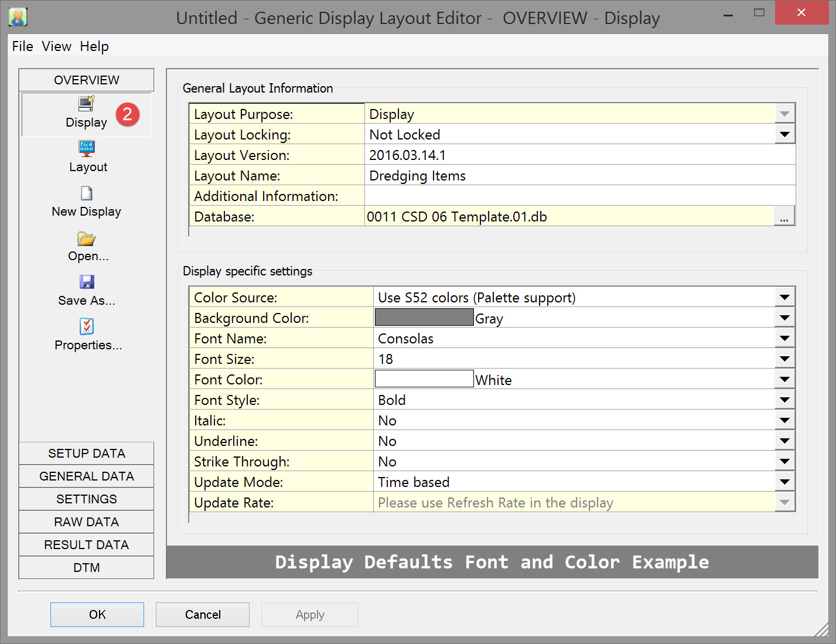Browse for database with ellipsis button
The width and height of the screenshot is (836, 644).
coord(784,217)
